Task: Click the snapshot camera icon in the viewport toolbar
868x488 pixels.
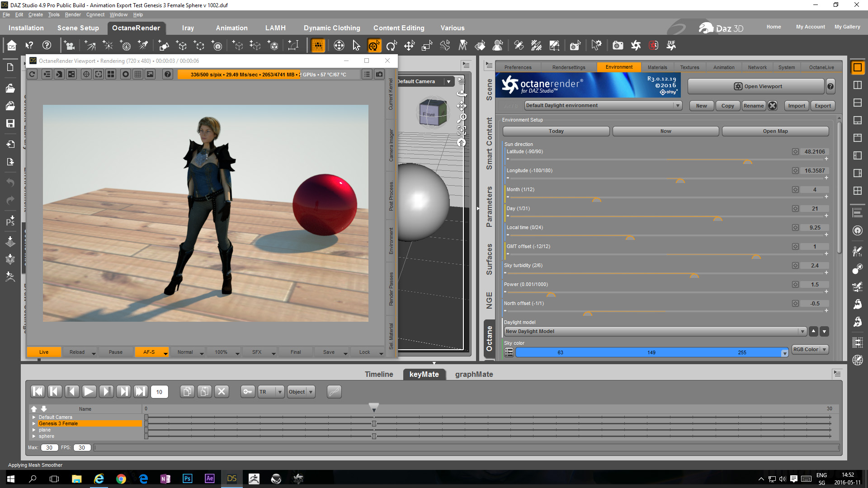Action: pyautogui.click(x=380, y=75)
